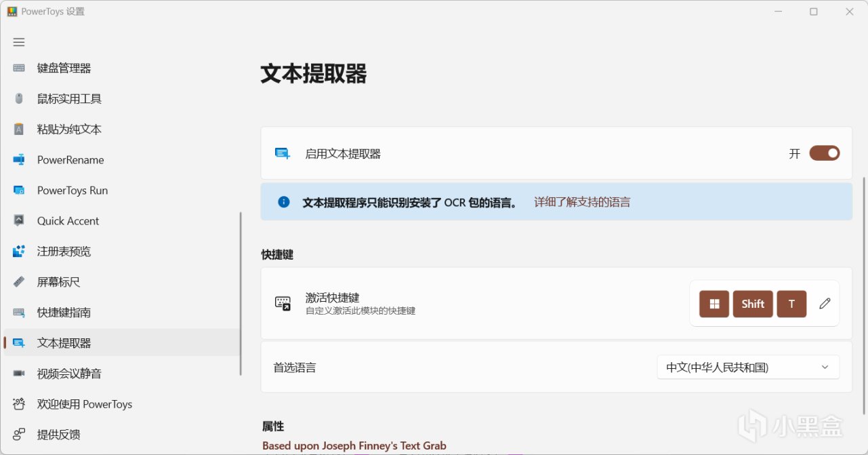Click the pencil icon to edit shortcut

click(x=825, y=304)
